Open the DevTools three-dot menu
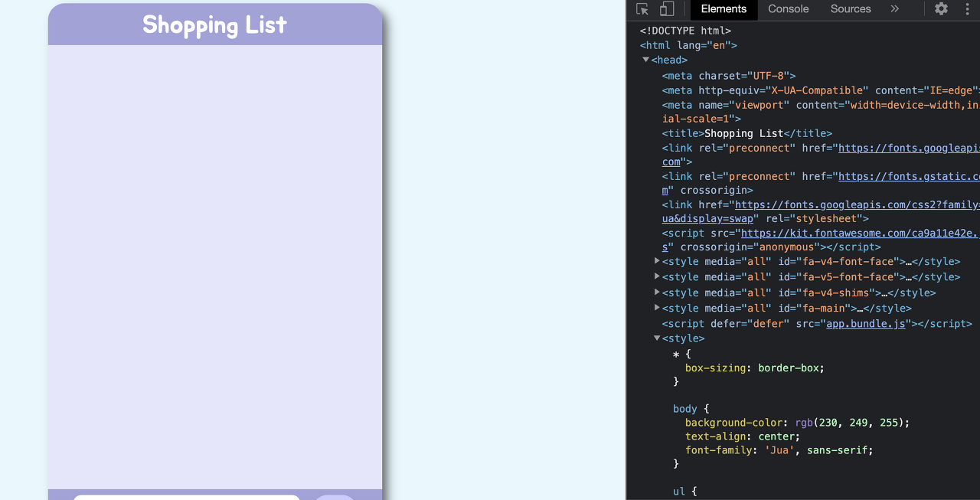Screen dimensions: 980x500 [967, 9]
